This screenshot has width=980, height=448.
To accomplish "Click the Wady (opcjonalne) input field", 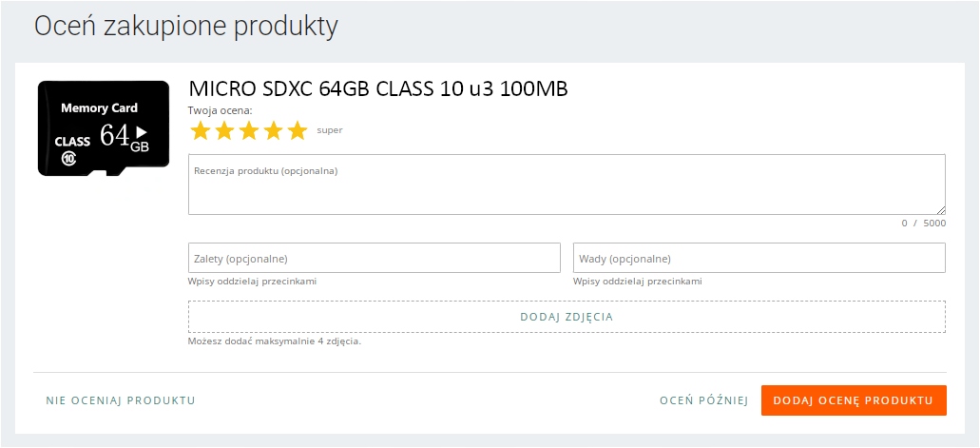I will [x=759, y=258].
